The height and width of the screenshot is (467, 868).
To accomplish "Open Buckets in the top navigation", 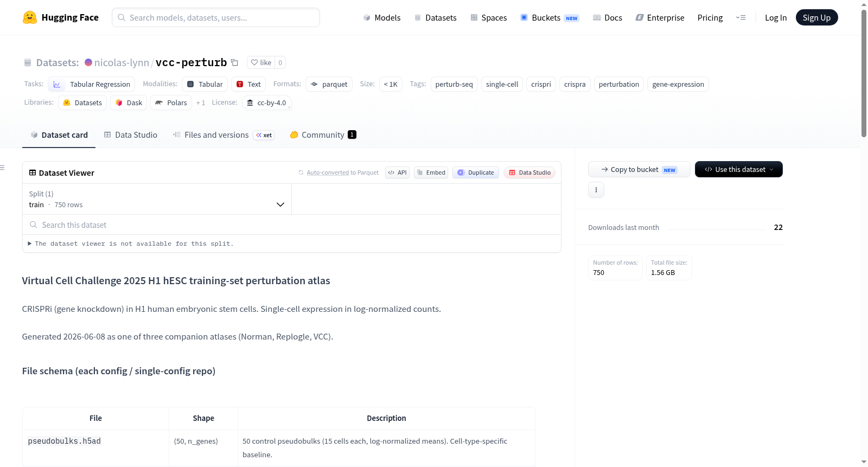I will coord(550,17).
